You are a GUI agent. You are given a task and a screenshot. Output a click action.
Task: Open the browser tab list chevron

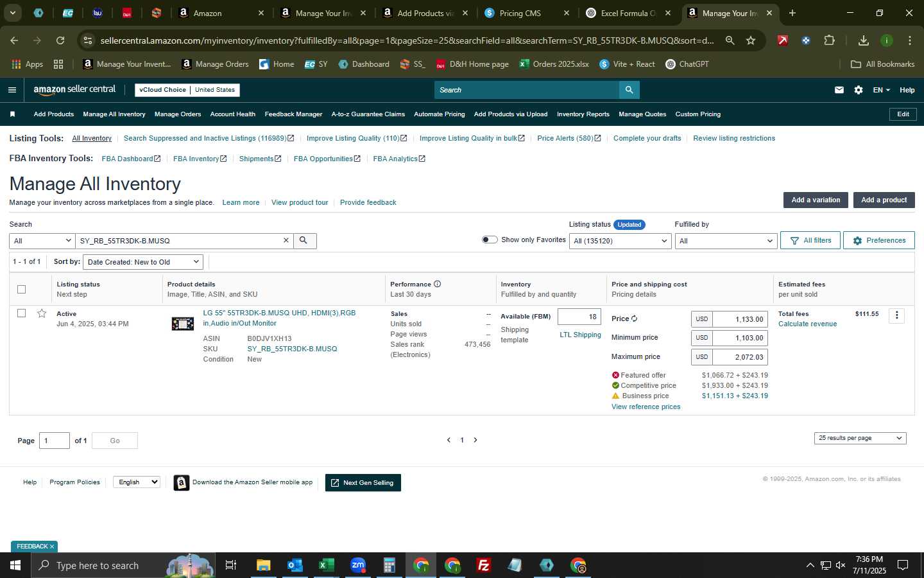click(x=13, y=13)
